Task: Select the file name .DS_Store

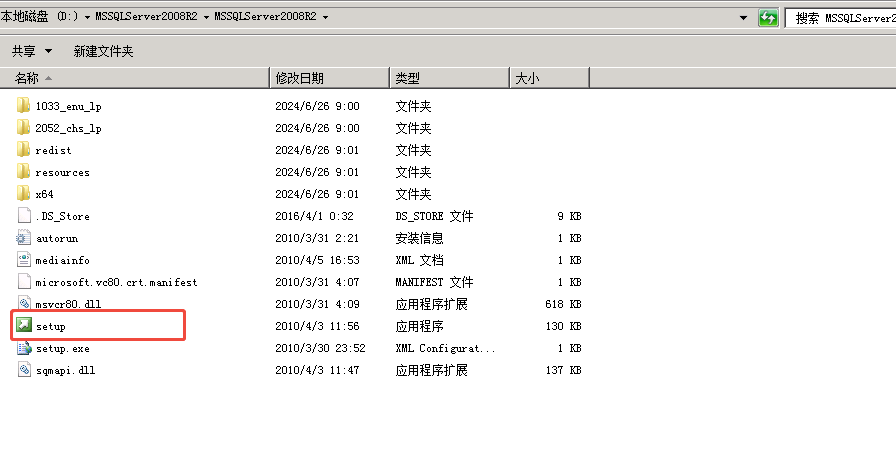Action: point(62,217)
